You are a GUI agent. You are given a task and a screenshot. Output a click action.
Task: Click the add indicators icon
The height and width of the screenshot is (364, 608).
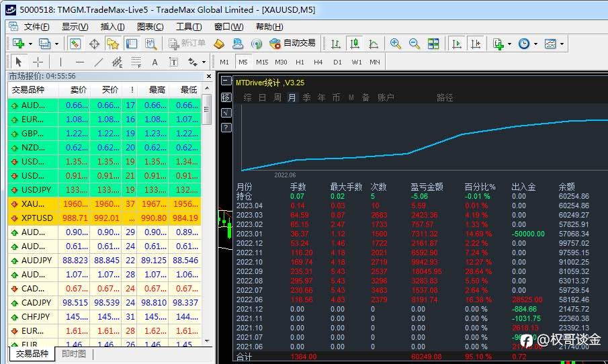tap(498, 44)
